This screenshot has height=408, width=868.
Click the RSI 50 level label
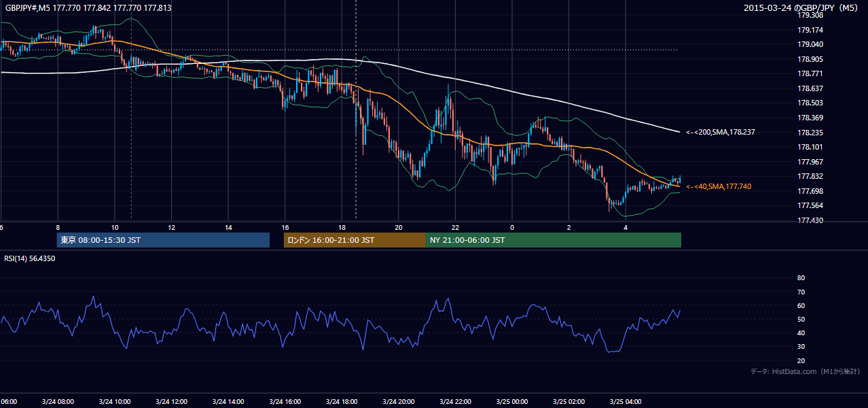pos(801,319)
